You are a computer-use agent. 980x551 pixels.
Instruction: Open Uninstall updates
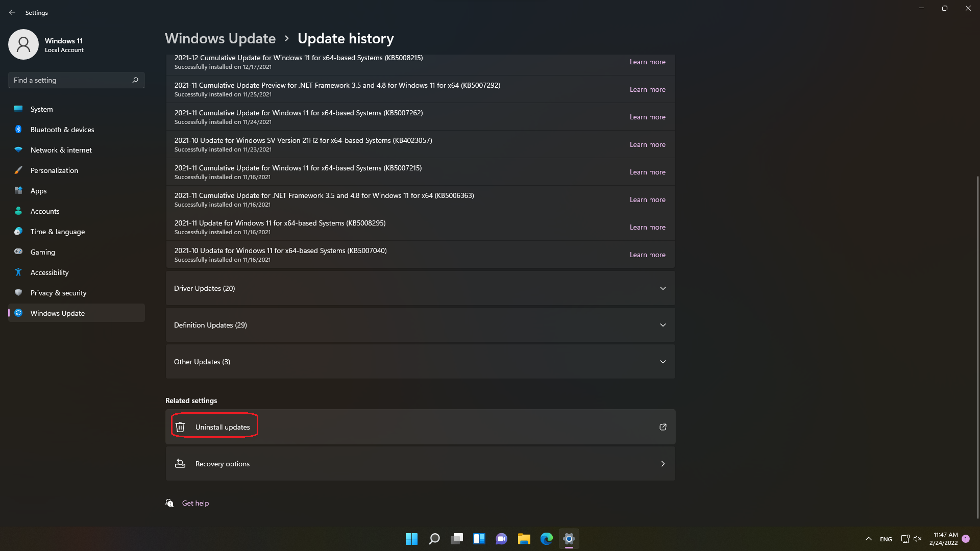pyautogui.click(x=420, y=427)
